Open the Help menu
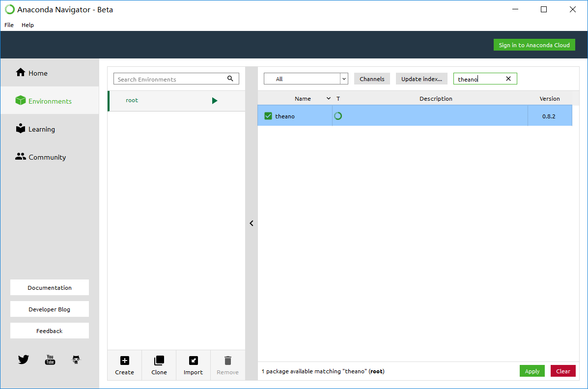Screen dimensions: 588x389 click(x=28, y=25)
